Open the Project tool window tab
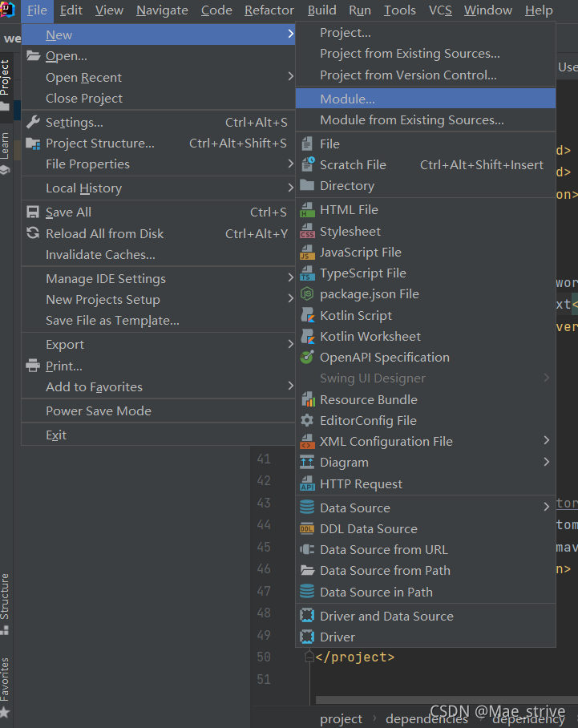The width and height of the screenshot is (578, 728). point(5,84)
